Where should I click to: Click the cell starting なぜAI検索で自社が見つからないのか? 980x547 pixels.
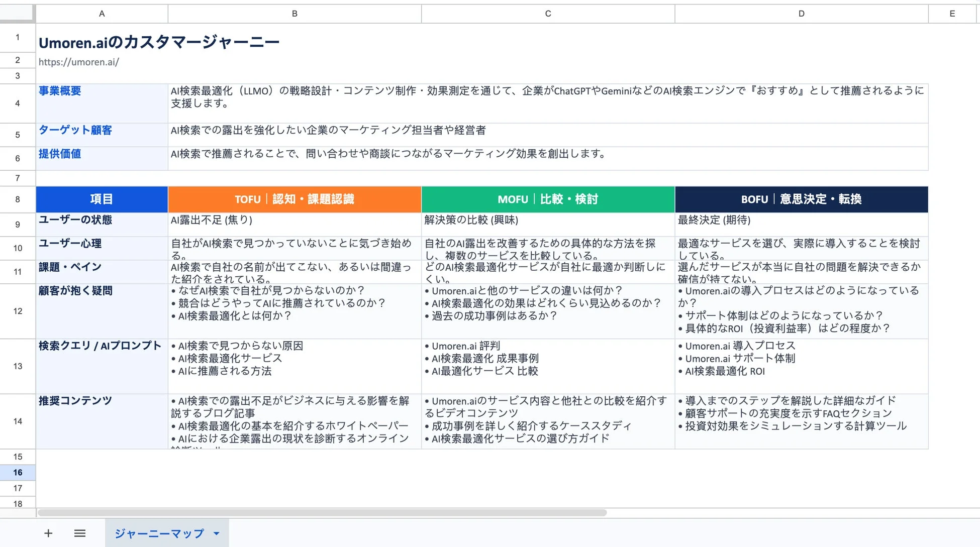point(295,311)
